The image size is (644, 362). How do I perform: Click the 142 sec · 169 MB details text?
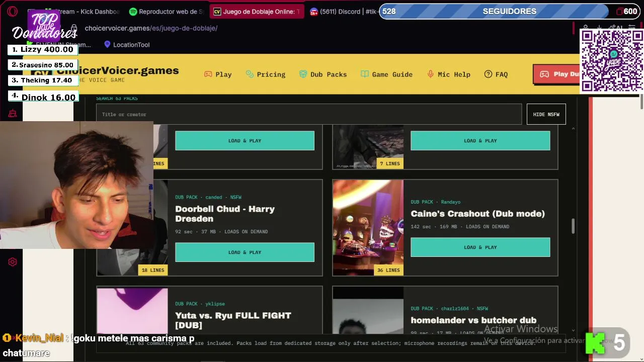(x=460, y=227)
